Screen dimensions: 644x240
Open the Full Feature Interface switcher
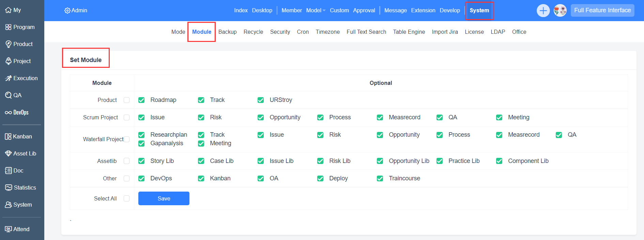coord(602,11)
